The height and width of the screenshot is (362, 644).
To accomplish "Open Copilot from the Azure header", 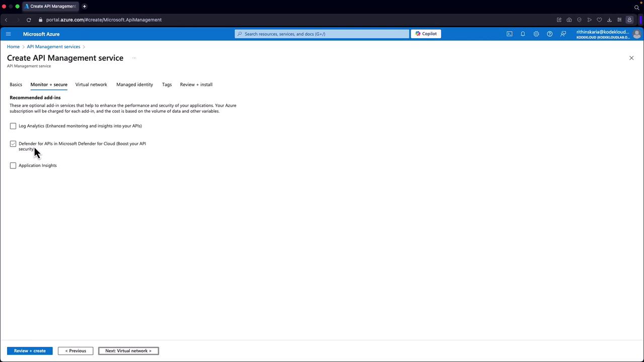I will coord(426,34).
